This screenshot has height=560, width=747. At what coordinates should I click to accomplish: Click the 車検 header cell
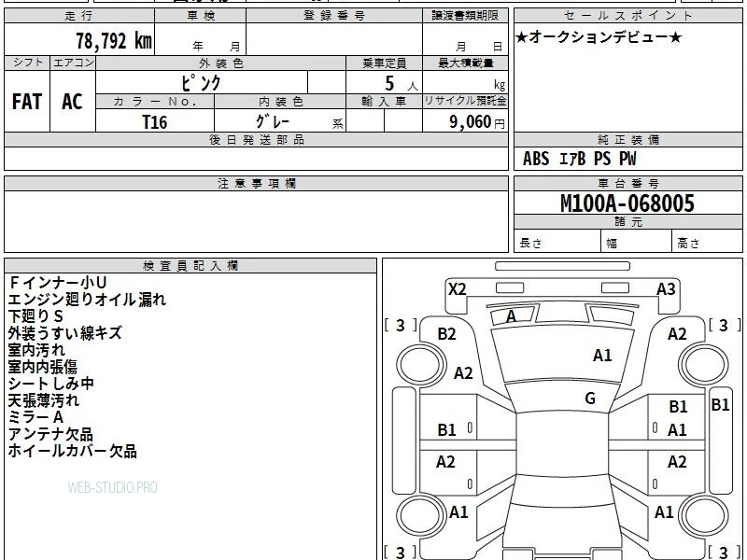pyautogui.click(x=201, y=16)
